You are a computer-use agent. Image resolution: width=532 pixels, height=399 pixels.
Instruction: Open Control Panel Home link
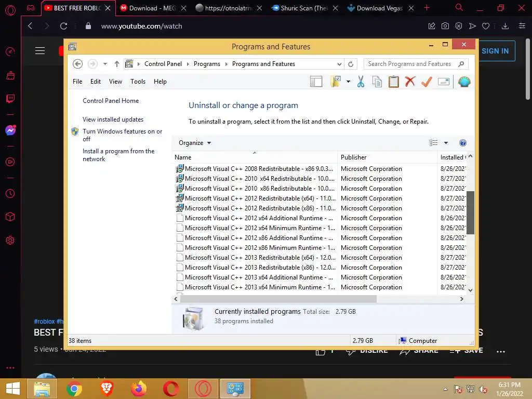pos(111,101)
